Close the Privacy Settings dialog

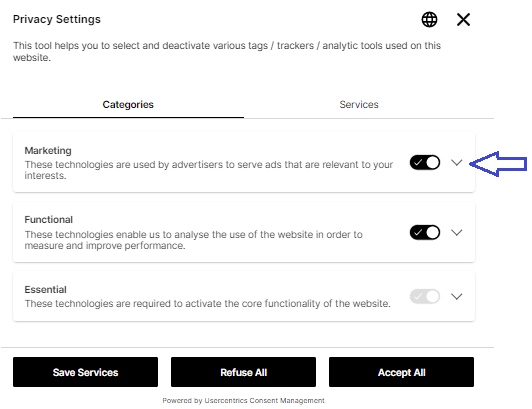[463, 19]
